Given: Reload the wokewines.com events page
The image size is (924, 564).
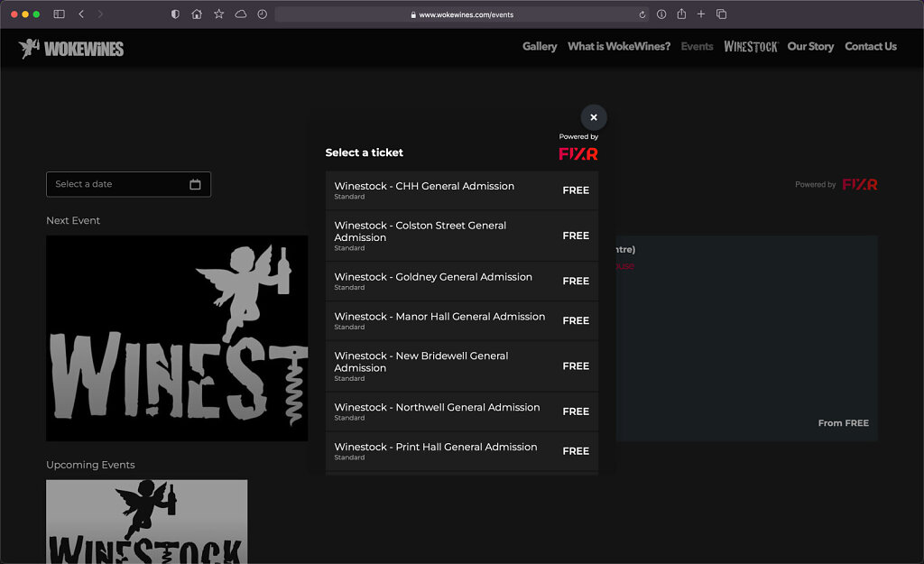Looking at the screenshot, I should point(642,14).
